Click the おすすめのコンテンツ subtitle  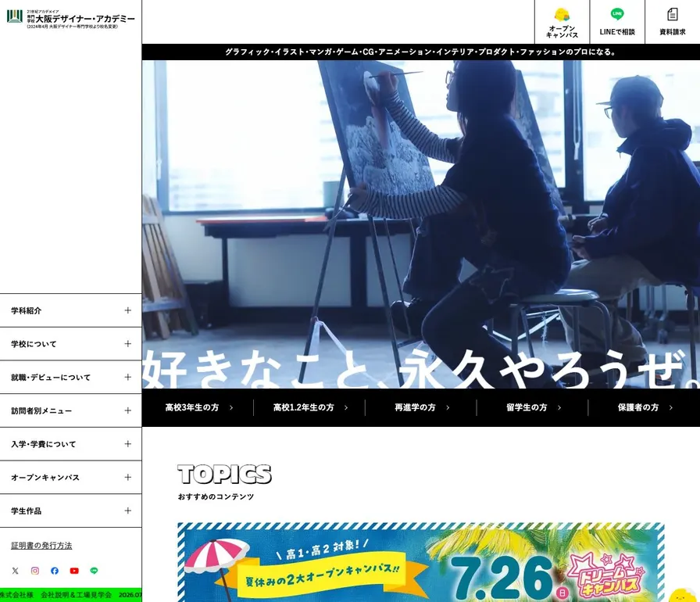coord(216,496)
